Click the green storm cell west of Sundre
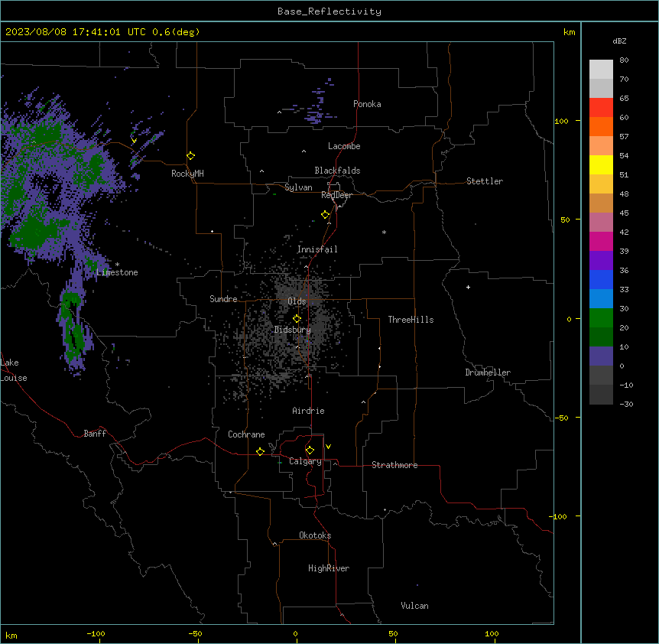The width and height of the screenshot is (659, 644). [x=72, y=327]
